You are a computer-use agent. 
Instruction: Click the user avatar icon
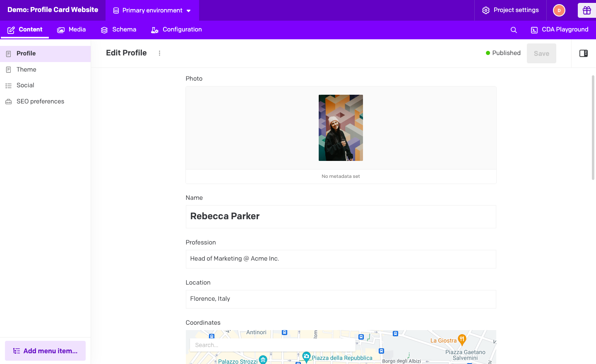[559, 10]
